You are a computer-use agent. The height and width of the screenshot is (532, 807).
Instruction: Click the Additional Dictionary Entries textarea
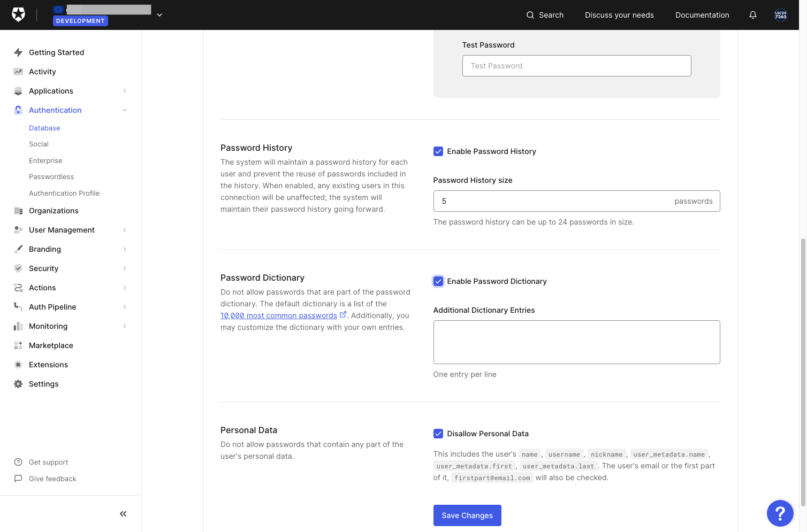(576, 342)
